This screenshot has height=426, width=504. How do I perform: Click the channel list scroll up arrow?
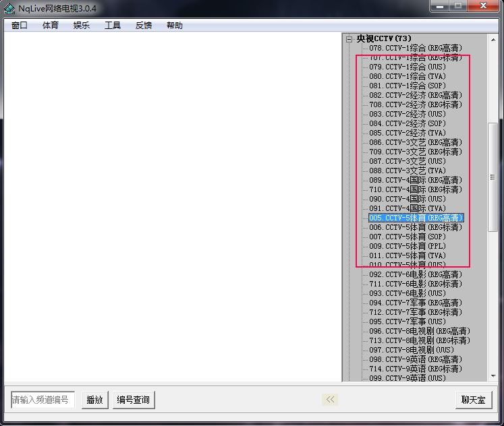pyautogui.click(x=493, y=40)
